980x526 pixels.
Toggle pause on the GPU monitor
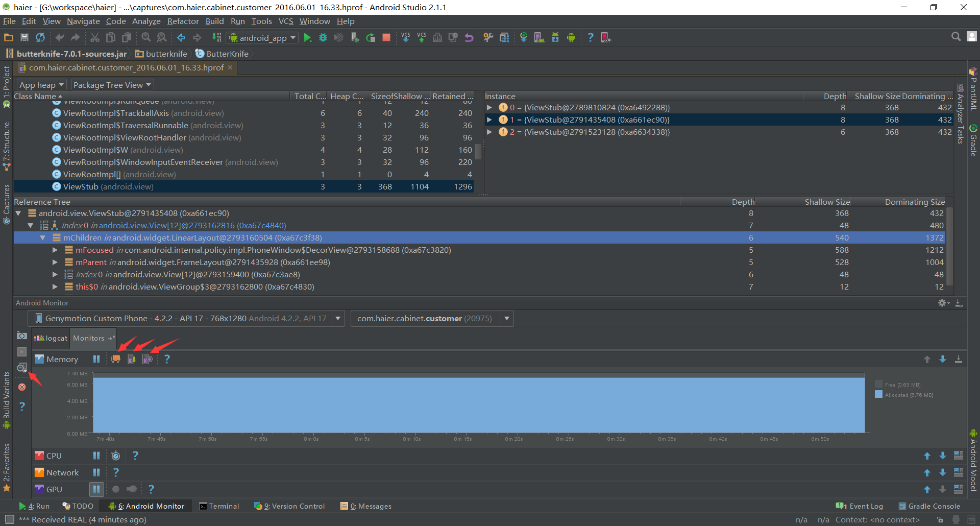[96, 489]
